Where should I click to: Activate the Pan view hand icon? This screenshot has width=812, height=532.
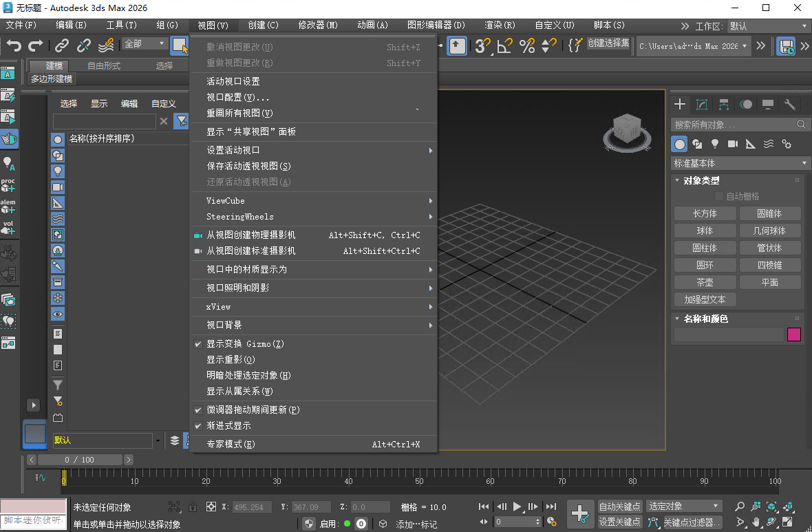(x=756, y=522)
